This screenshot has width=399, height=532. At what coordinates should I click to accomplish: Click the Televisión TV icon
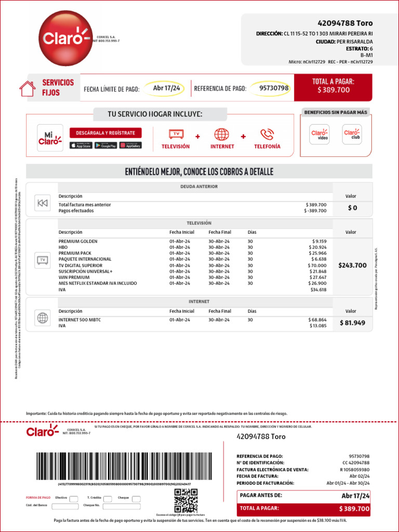176,134
